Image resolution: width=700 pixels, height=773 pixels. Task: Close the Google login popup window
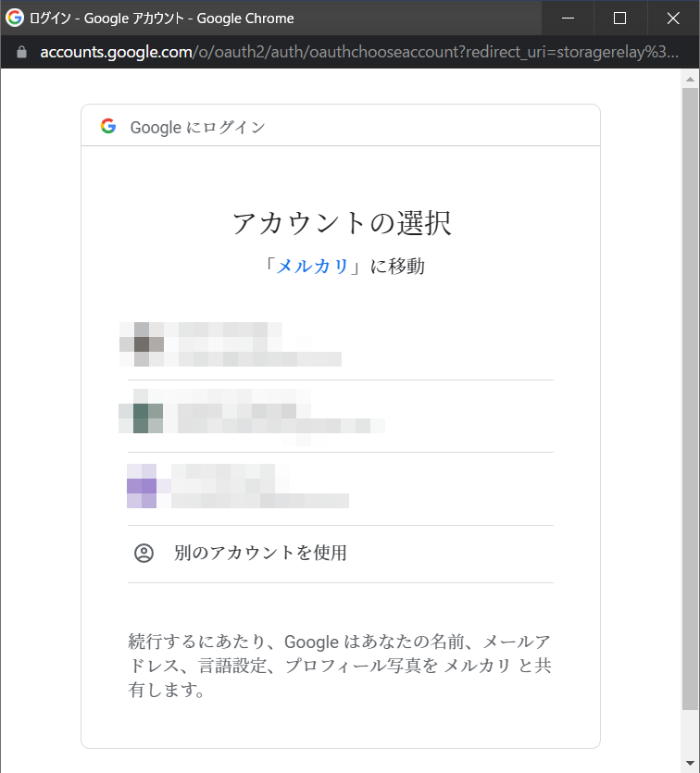click(673, 19)
